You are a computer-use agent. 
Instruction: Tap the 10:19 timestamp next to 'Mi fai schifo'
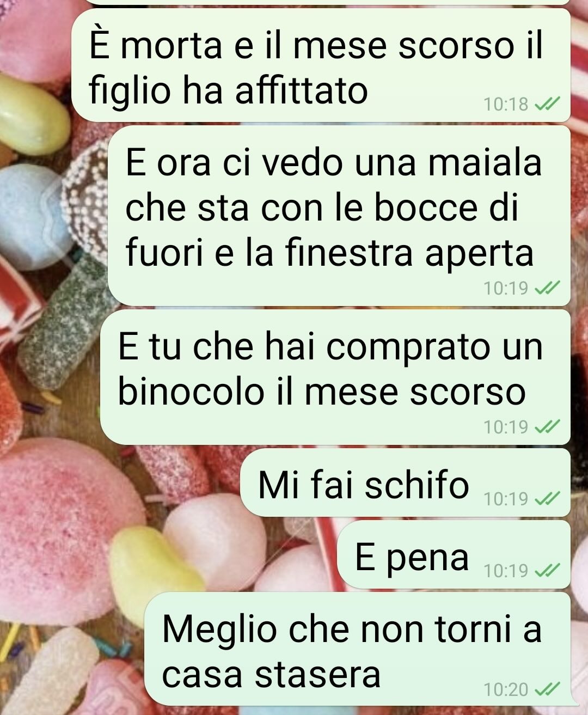click(x=506, y=498)
